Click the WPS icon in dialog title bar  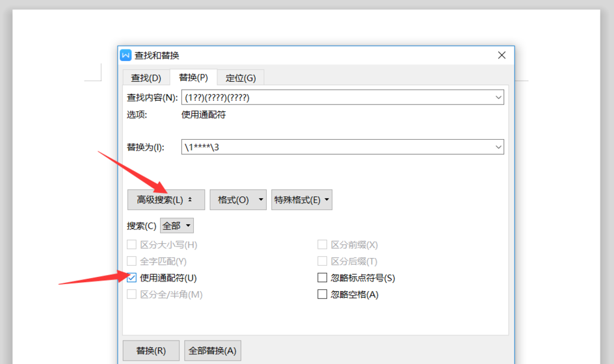tap(126, 55)
